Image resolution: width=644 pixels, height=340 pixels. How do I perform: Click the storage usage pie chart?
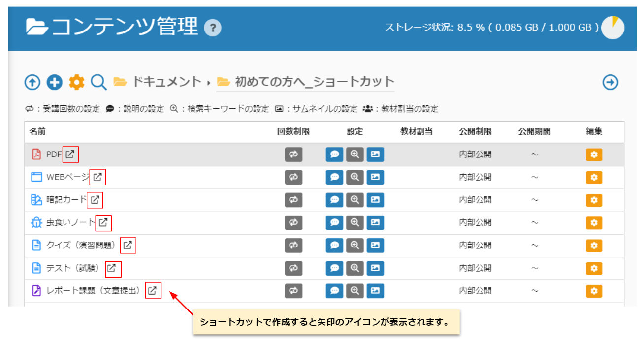coord(613,28)
